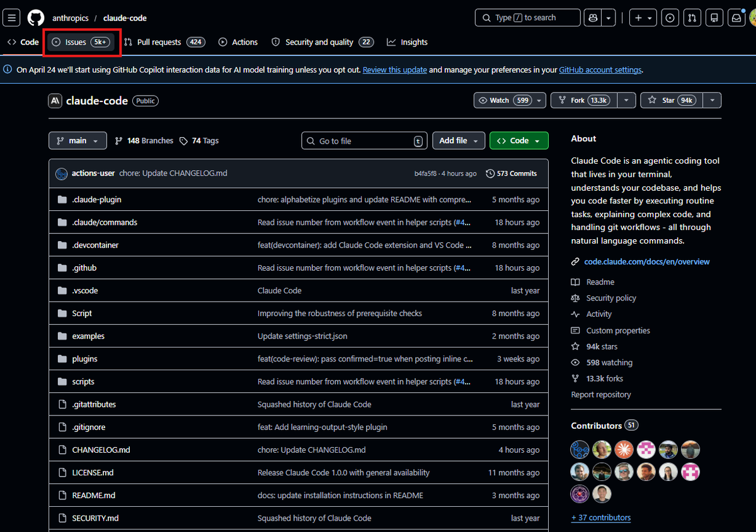Viewport: 756px width, 532px height.
Task: Open the .claude-plugin folder
Action: point(96,200)
